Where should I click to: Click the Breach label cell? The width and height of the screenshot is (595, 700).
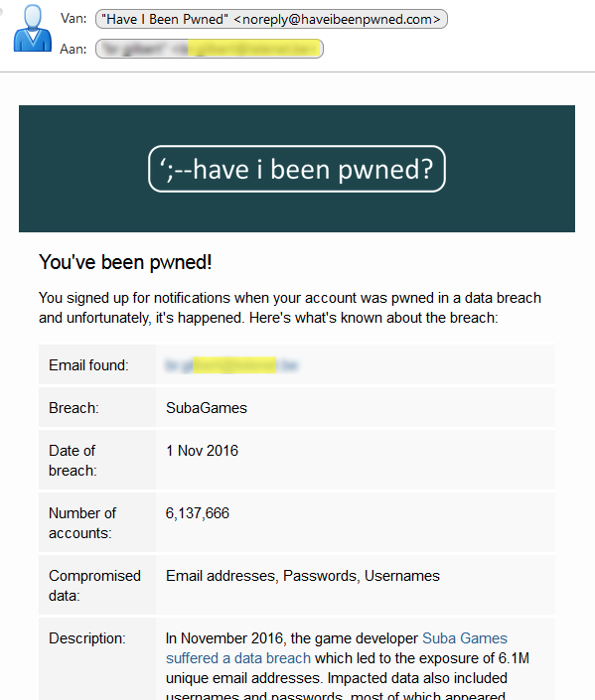pyautogui.click(x=97, y=408)
